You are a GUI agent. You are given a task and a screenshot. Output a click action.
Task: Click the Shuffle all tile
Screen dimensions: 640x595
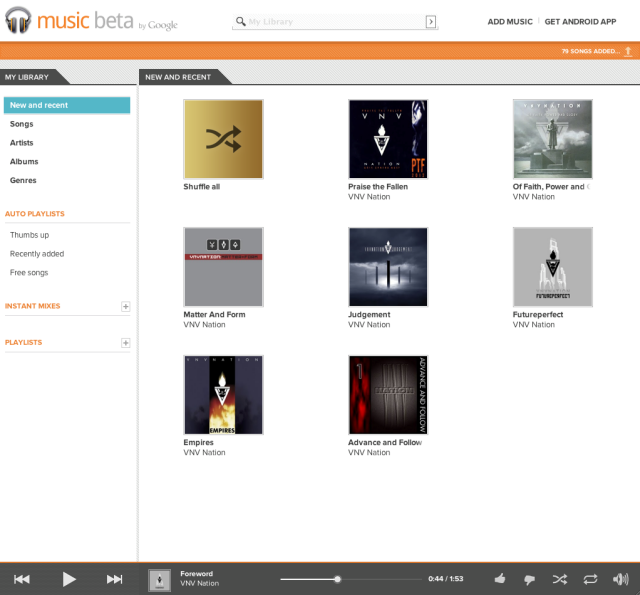point(223,139)
